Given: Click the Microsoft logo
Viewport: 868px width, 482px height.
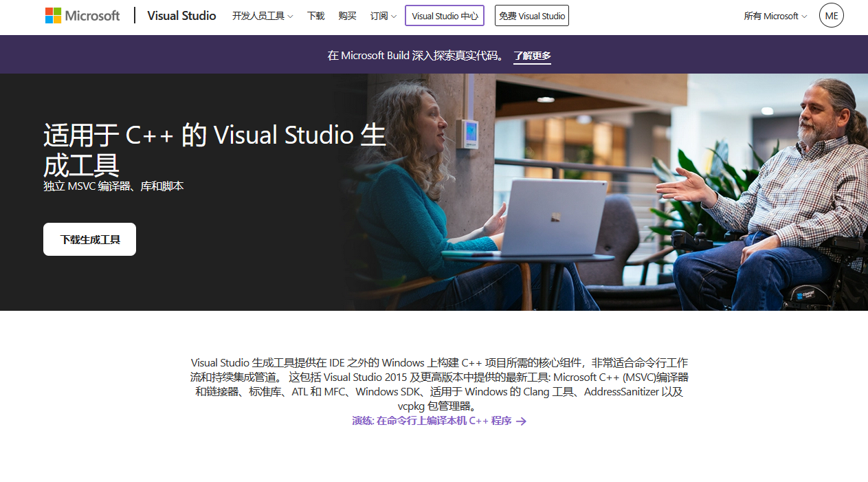Looking at the screenshot, I should [x=82, y=15].
